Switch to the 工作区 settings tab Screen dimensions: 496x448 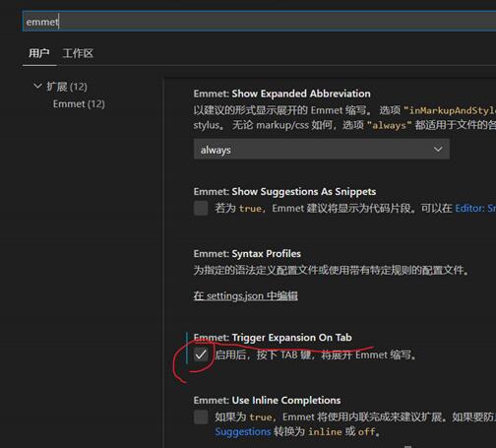point(78,53)
